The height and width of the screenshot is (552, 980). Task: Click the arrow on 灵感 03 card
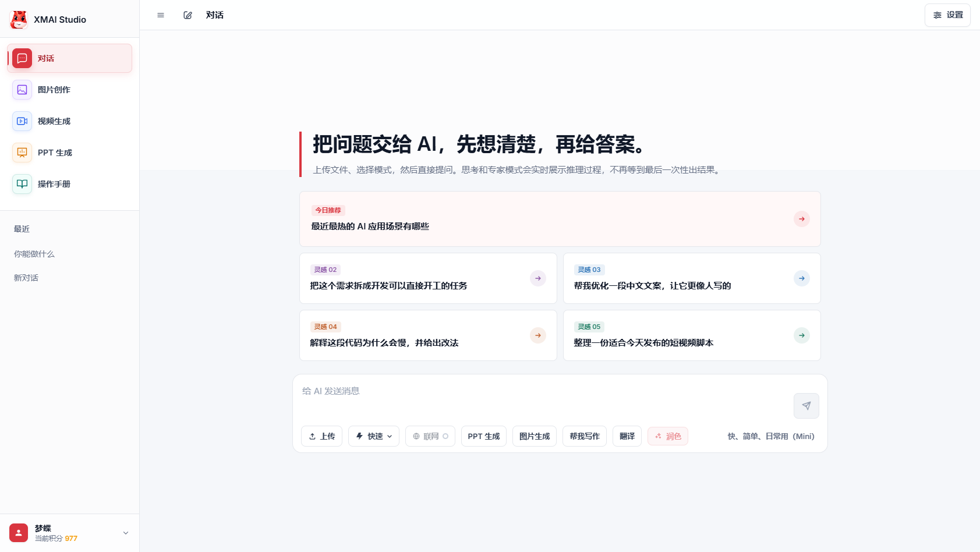tap(802, 278)
